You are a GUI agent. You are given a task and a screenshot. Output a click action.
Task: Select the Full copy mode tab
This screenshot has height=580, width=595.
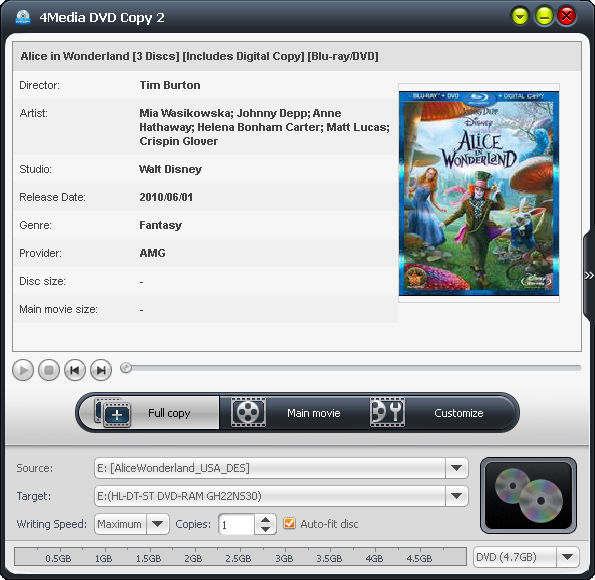tap(150, 413)
